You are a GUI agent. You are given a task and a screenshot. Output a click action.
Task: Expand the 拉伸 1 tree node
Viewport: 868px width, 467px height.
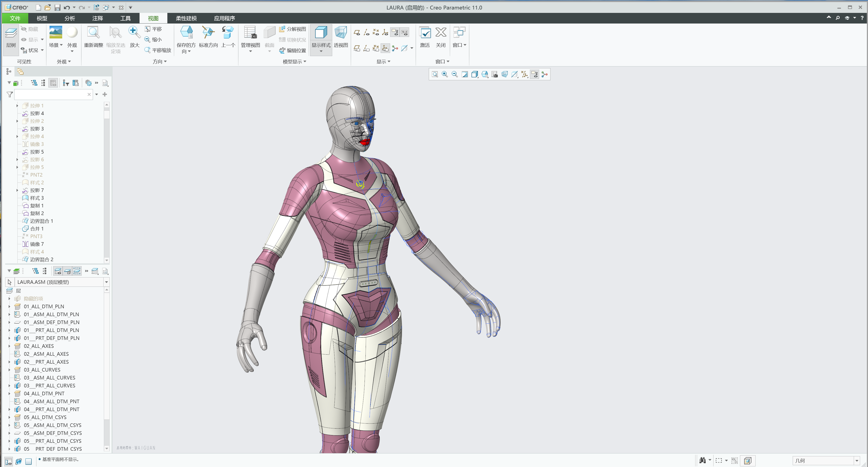(x=17, y=105)
